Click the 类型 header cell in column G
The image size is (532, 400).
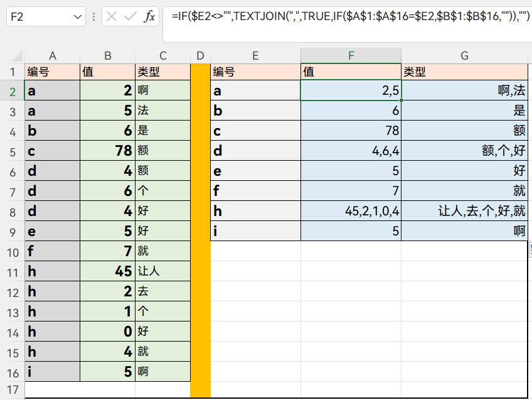tap(464, 72)
